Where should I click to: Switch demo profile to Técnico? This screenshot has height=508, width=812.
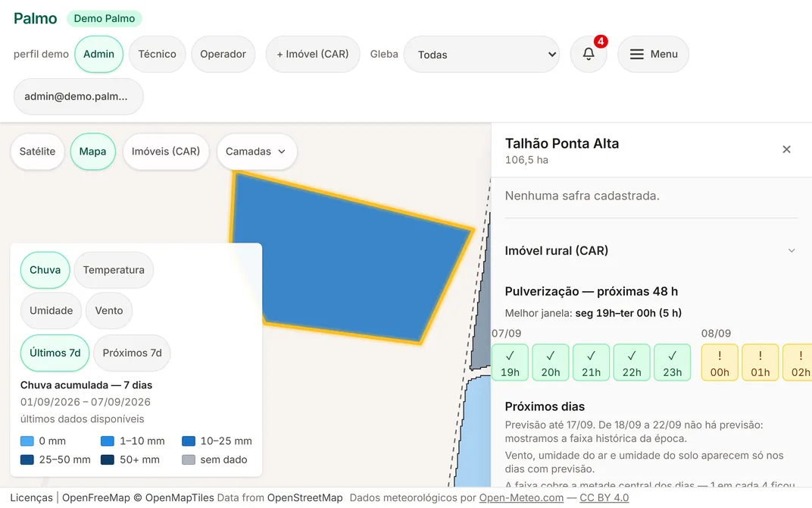pos(157,54)
